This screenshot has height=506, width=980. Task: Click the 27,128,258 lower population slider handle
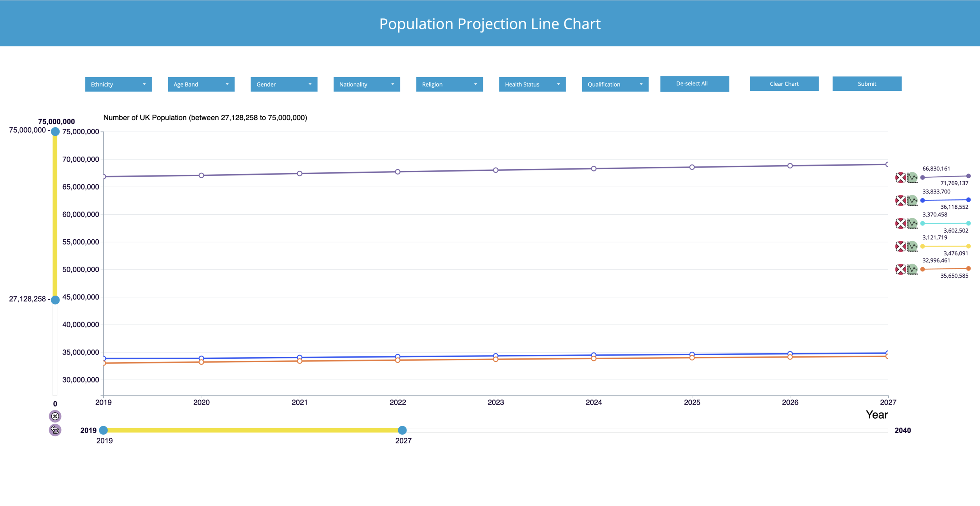pyautogui.click(x=55, y=300)
